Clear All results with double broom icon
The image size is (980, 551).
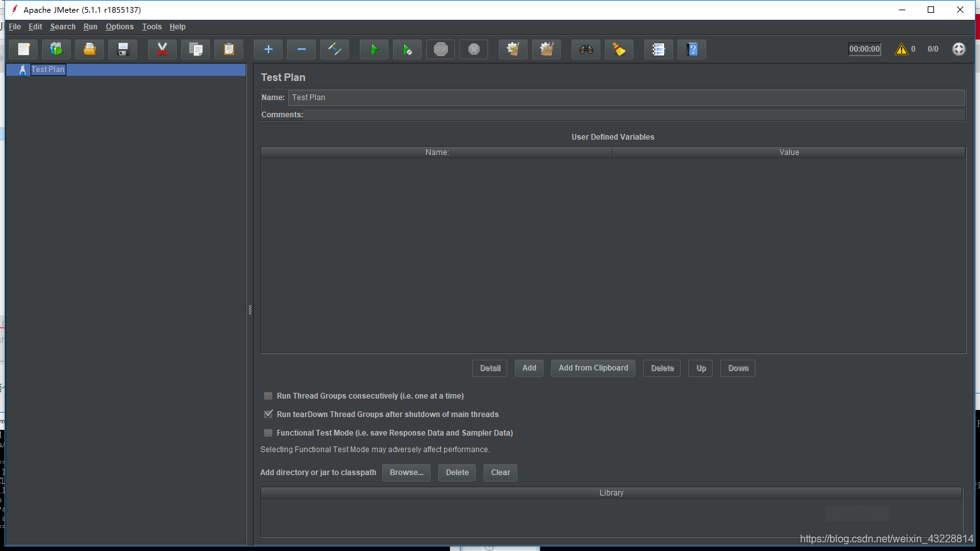tap(547, 49)
